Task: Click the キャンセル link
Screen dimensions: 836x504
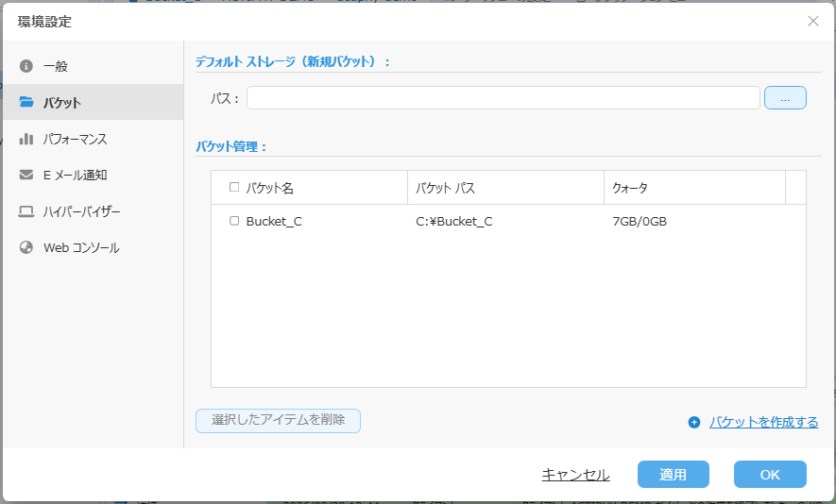Action: (x=575, y=474)
